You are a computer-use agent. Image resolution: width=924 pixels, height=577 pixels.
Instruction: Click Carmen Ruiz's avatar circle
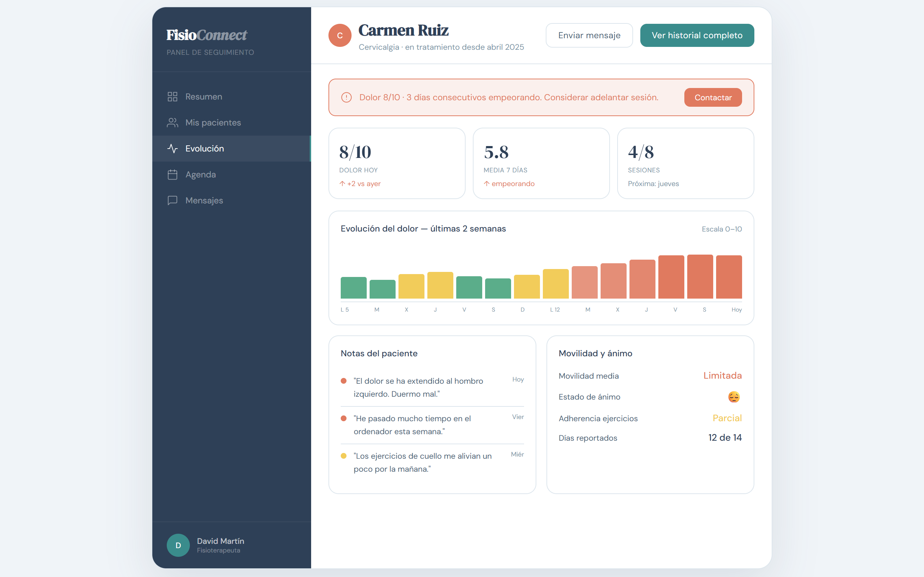click(340, 35)
